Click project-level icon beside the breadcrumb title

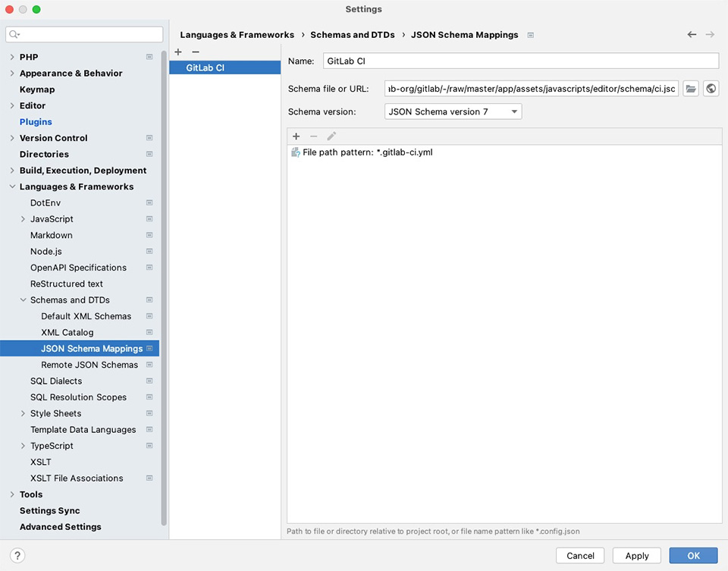[531, 35]
